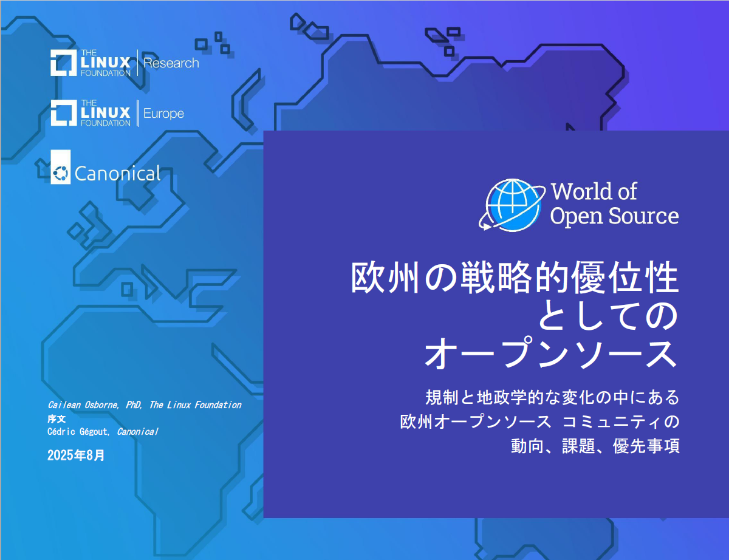Select the Research label next to Linux Foundation
The image size is (729, 560).
tap(171, 63)
